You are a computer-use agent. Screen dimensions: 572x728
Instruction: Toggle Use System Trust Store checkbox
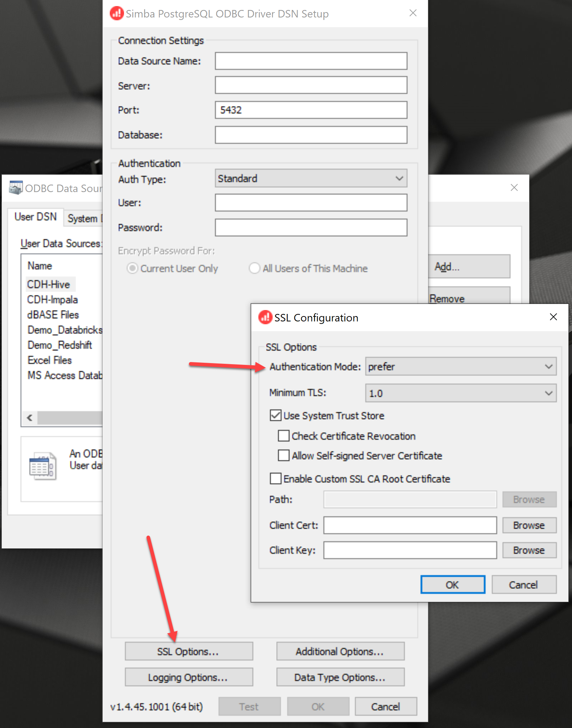(x=275, y=415)
